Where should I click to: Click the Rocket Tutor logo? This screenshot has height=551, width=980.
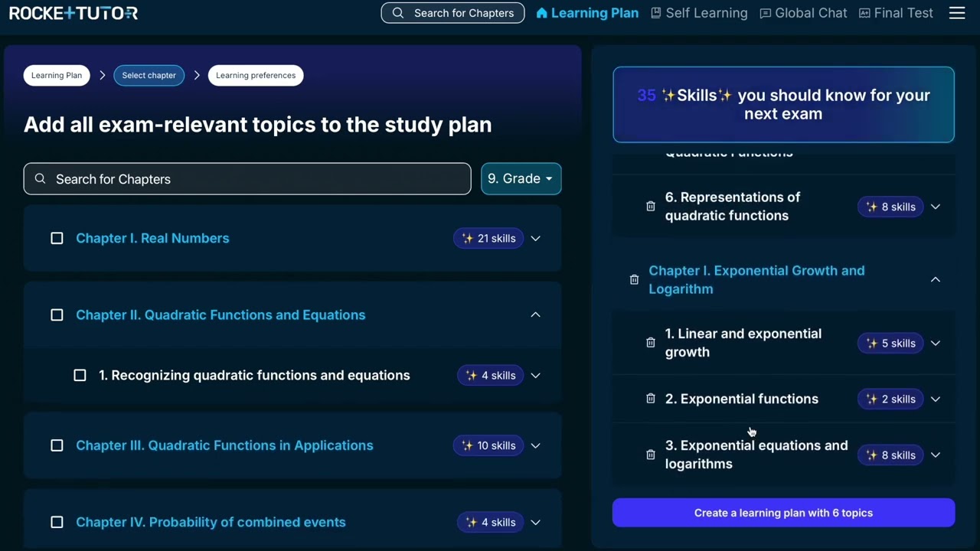click(73, 13)
